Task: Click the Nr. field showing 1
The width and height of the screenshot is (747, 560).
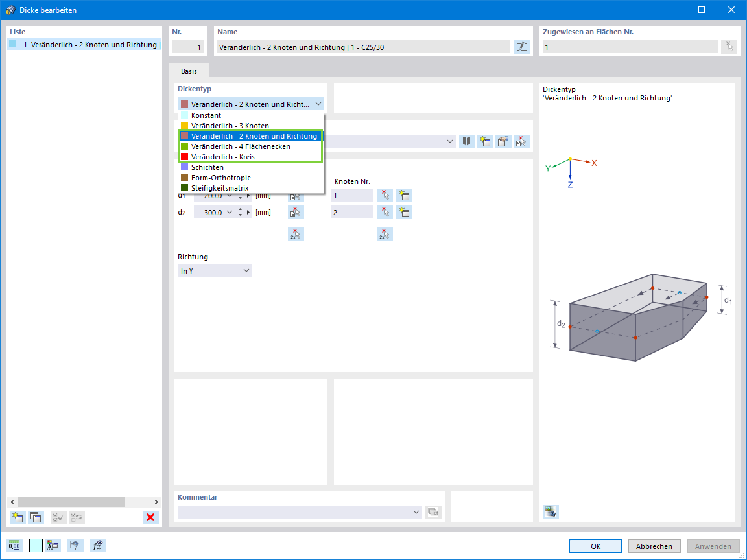Action: click(x=188, y=47)
